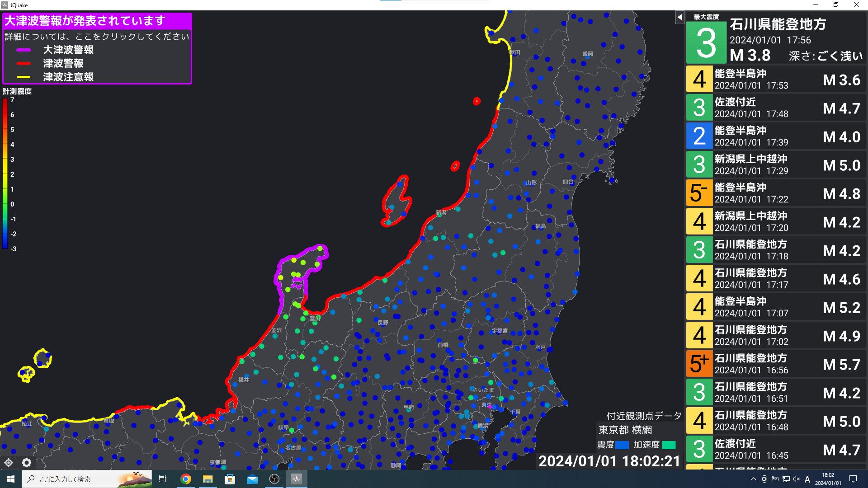Click the JQuake taskbar icon
Viewport: 868px width, 488px height.
tap(296, 479)
